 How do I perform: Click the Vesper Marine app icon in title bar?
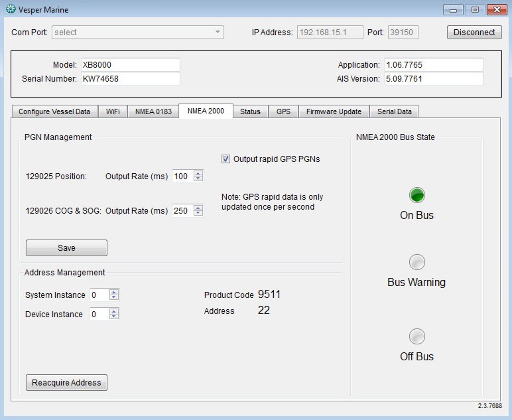coord(11,9)
